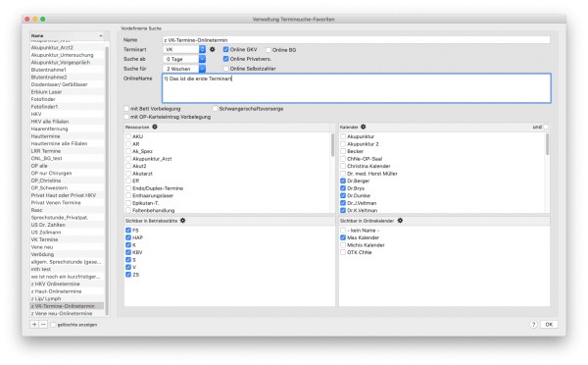Click the Kalender gear icon

click(x=363, y=127)
